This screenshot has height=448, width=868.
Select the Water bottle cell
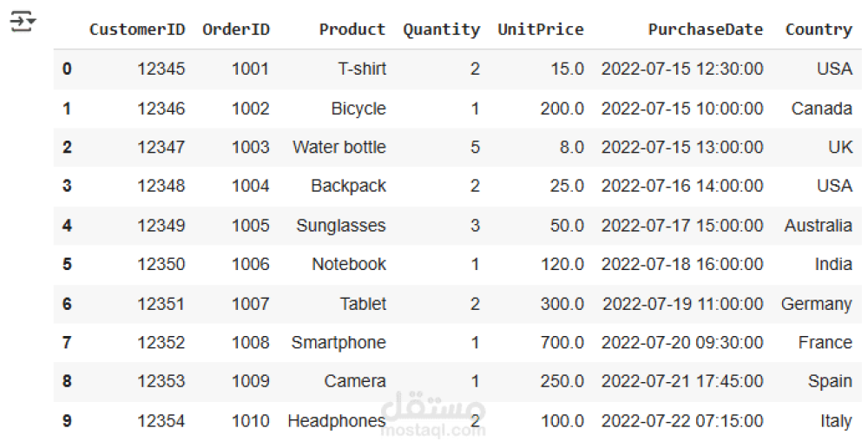(339, 147)
